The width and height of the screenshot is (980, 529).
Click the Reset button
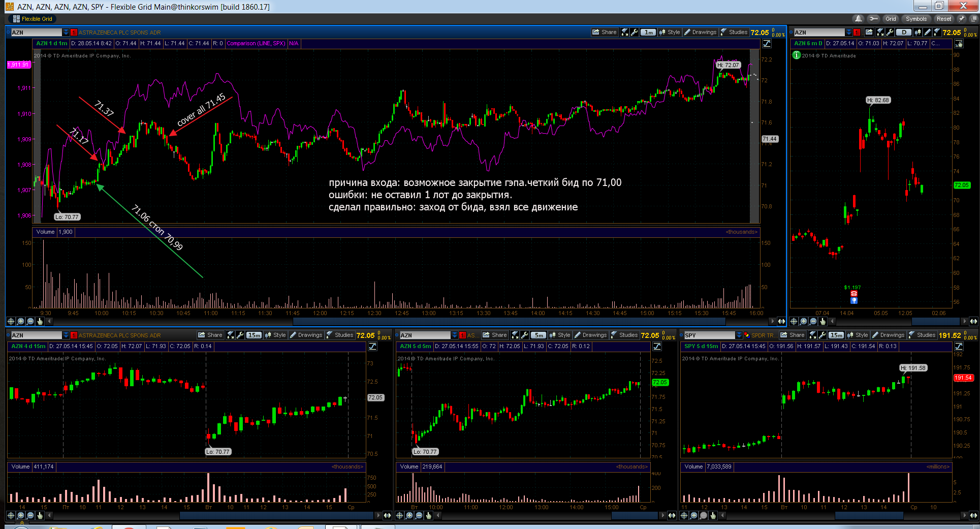pos(943,19)
